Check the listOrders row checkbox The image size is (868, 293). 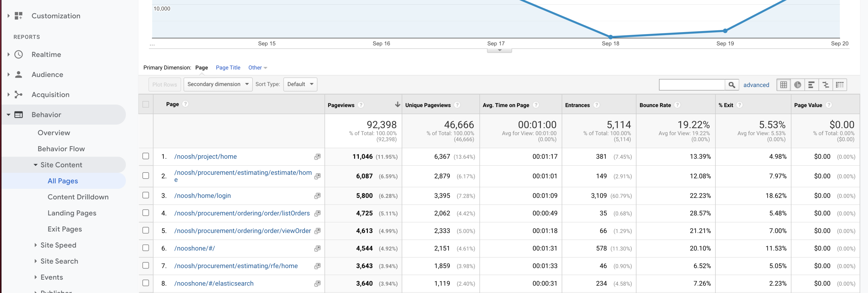coord(145,213)
